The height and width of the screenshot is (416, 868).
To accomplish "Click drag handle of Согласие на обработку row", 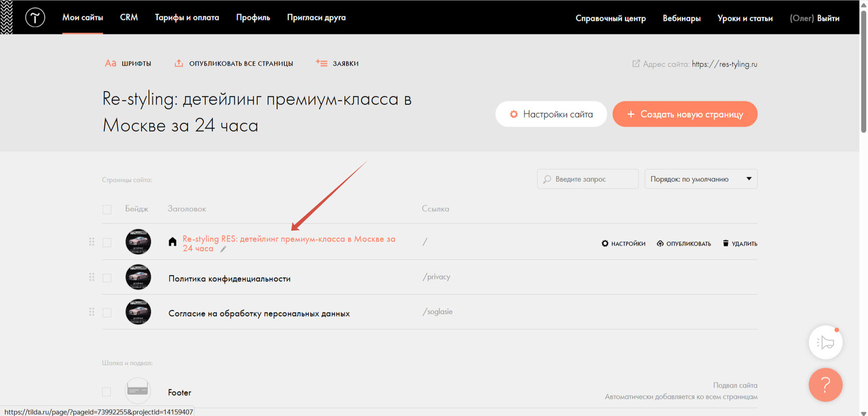I will (x=91, y=312).
